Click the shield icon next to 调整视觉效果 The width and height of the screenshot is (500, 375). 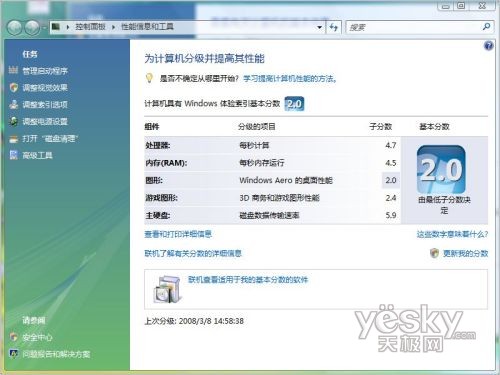point(14,87)
